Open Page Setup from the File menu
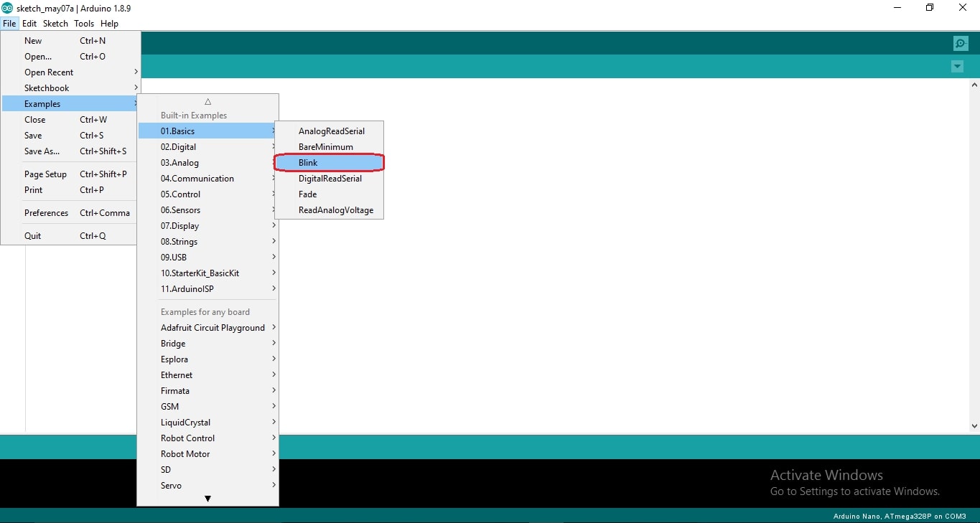980x523 pixels. [x=70, y=174]
